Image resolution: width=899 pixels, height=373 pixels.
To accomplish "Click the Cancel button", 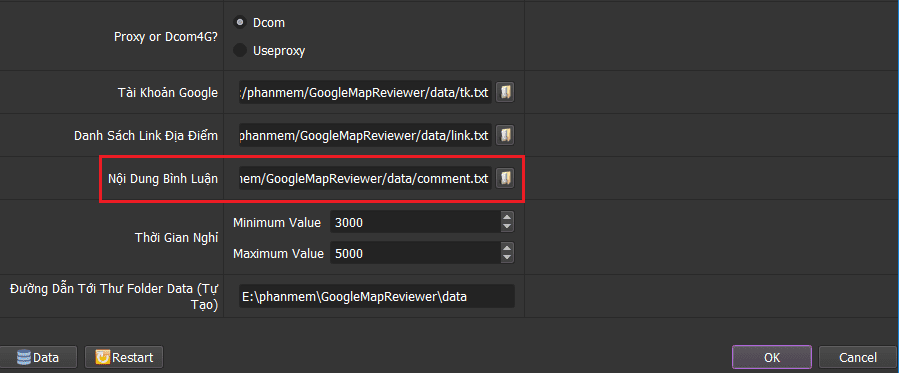I will 858,357.
